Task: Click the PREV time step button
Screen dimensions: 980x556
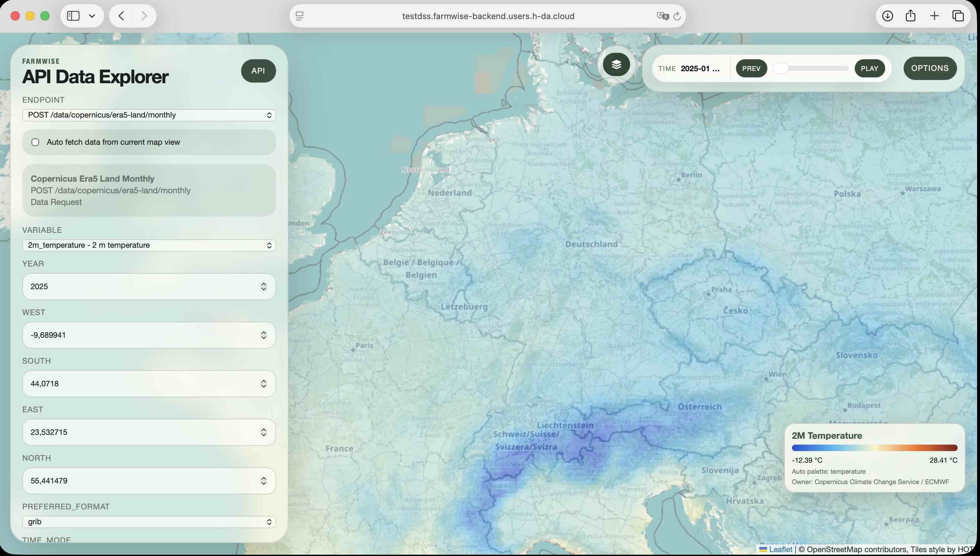Action: (x=752, y=68)
